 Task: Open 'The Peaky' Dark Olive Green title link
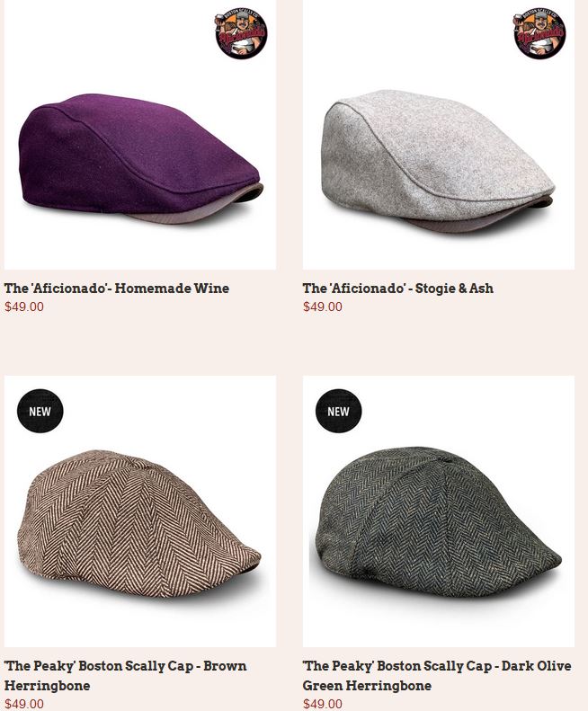click(437, 676)
